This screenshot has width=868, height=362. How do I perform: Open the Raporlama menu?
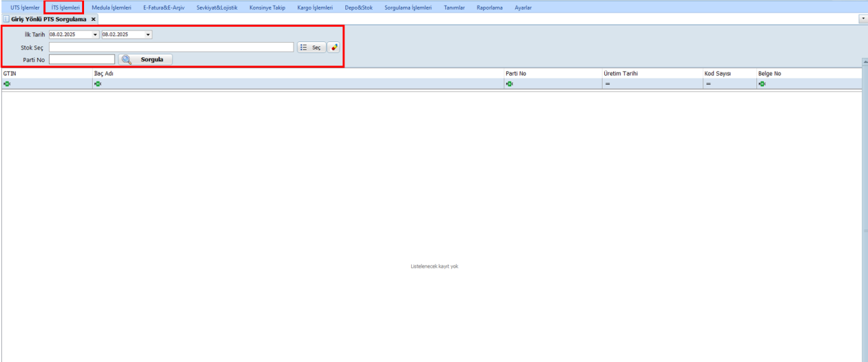click(x=489, y=8)
